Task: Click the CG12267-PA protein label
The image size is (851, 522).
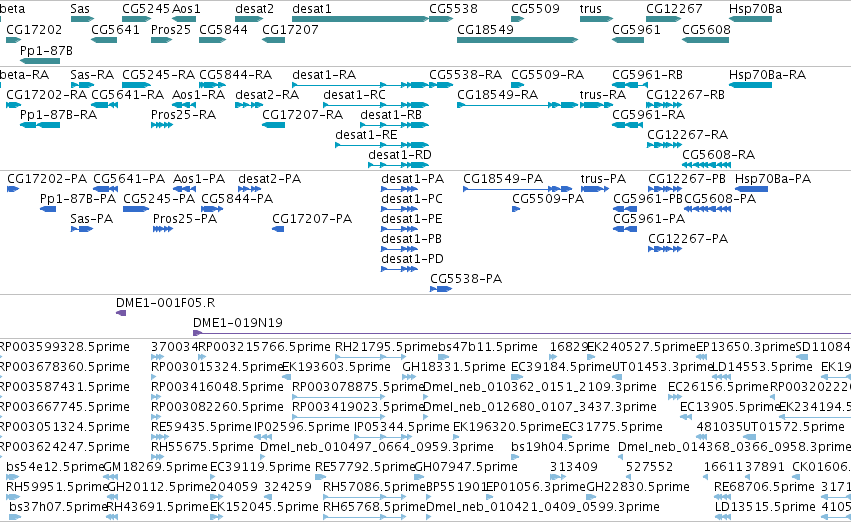Action: 688,238
